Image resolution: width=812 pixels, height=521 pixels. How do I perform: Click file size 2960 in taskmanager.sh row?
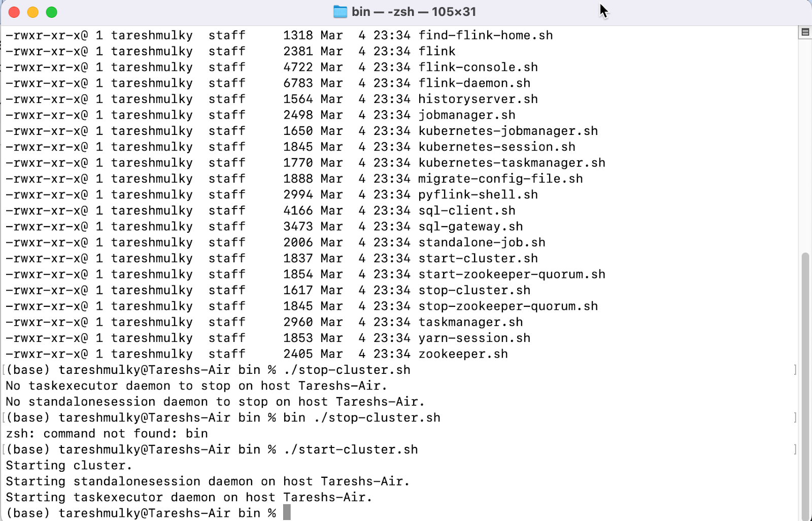tap(298, 322)
